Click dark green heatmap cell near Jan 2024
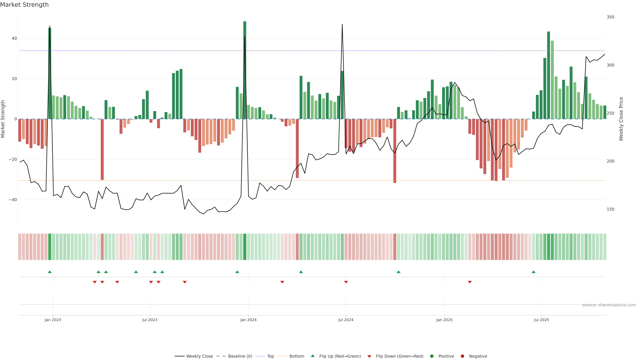This screenshot has height=362, width=644. tap(245, 247)
